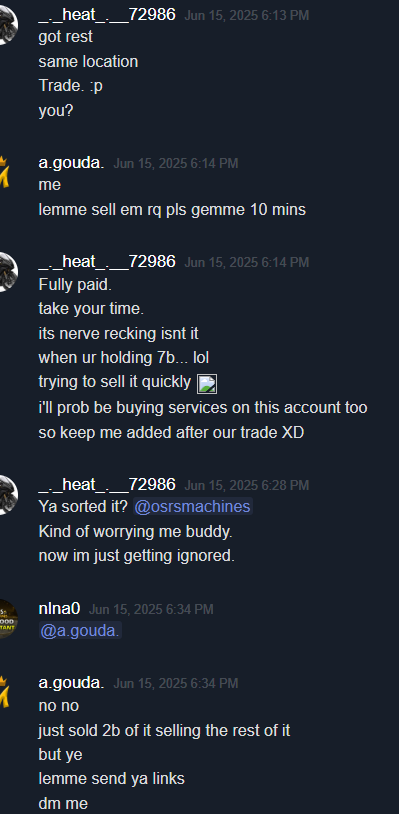Image resolution: width=399 pixels, height=814 pixels.
Task: Click a.gouda.'s crown avatar beside the 6:34 PM message
Action: 5,693
